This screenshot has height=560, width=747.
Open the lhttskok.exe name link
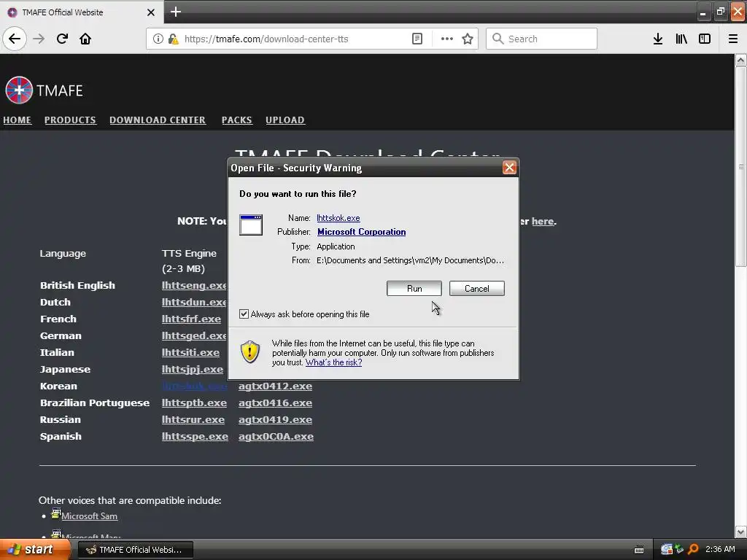pyautogui.click(x=338, y=218)
